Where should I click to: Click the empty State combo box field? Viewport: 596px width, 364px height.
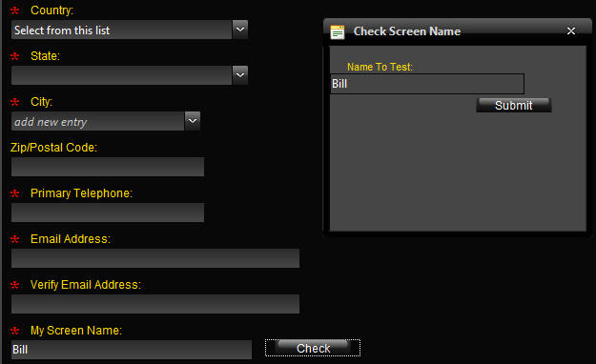click(121, 75)
